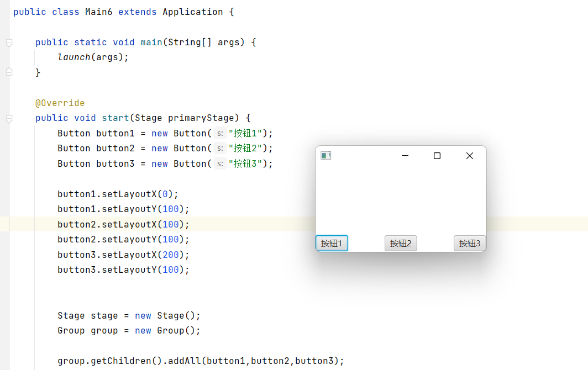Screen dimensions: 588x370
Task: Close the JavaFX window
Action: click(x=470, y=156)
